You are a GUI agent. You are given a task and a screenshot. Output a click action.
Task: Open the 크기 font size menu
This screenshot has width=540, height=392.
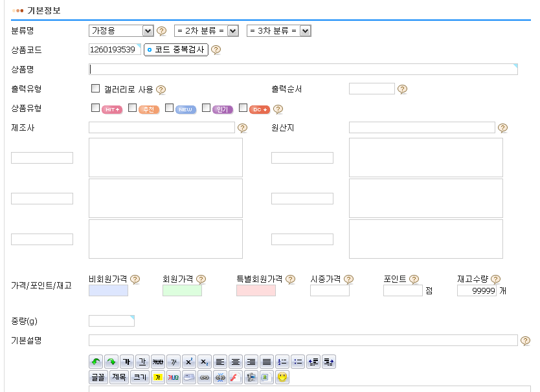click(140, 377)
